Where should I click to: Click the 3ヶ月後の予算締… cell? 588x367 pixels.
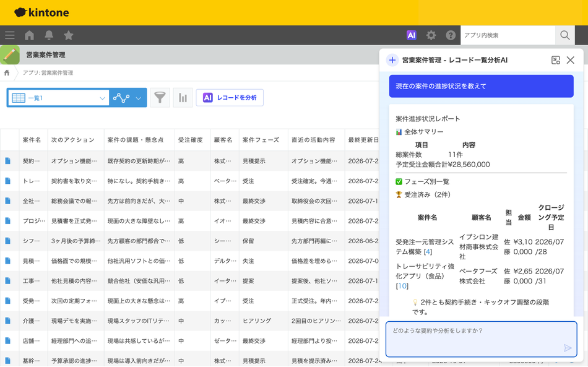[x=76, y=241]
